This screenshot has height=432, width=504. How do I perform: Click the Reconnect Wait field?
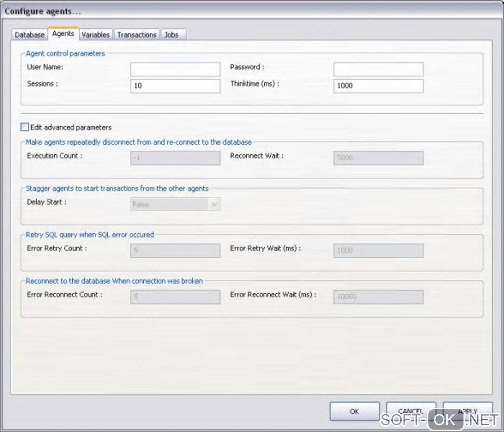click(378, 158)
